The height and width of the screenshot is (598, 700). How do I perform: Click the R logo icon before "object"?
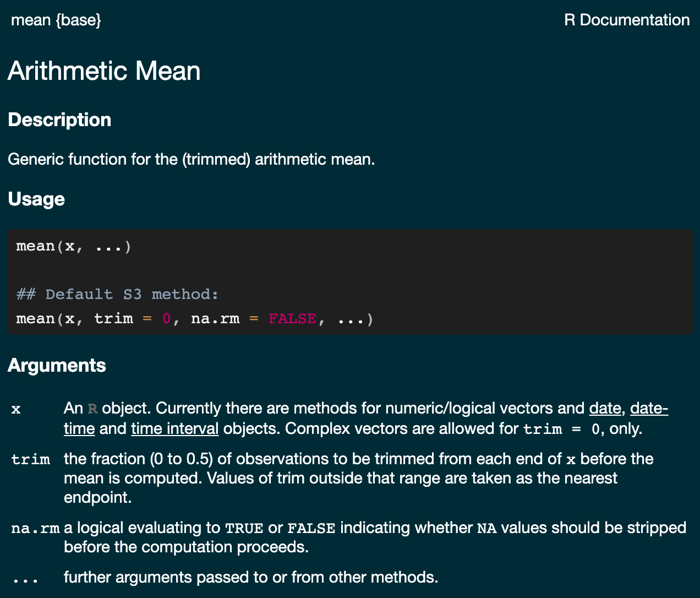(93, 409)
